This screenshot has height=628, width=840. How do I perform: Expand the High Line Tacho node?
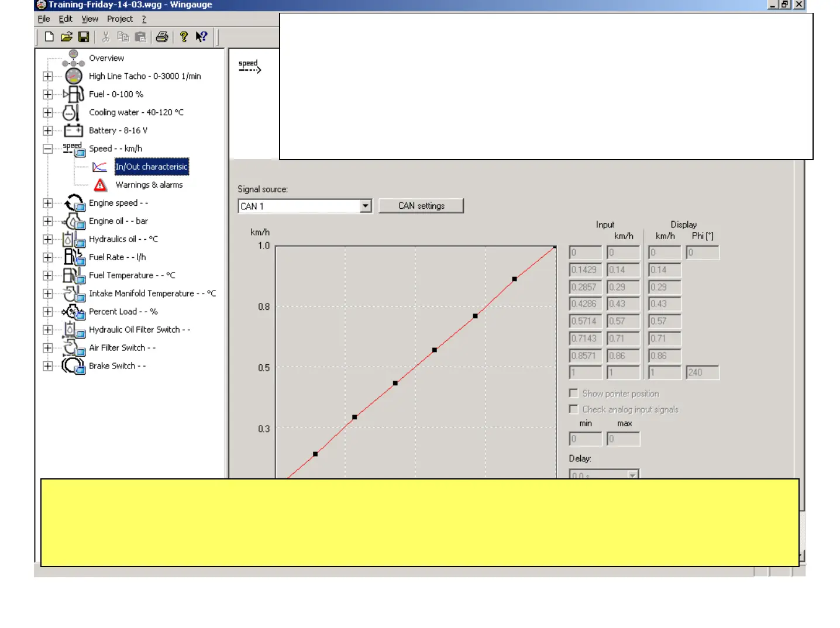[x=48, y=76]
